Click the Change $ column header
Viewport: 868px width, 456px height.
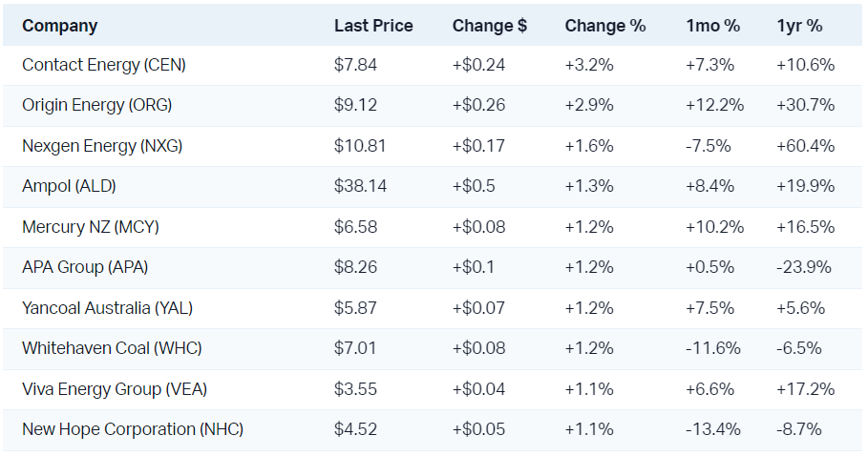489,26
